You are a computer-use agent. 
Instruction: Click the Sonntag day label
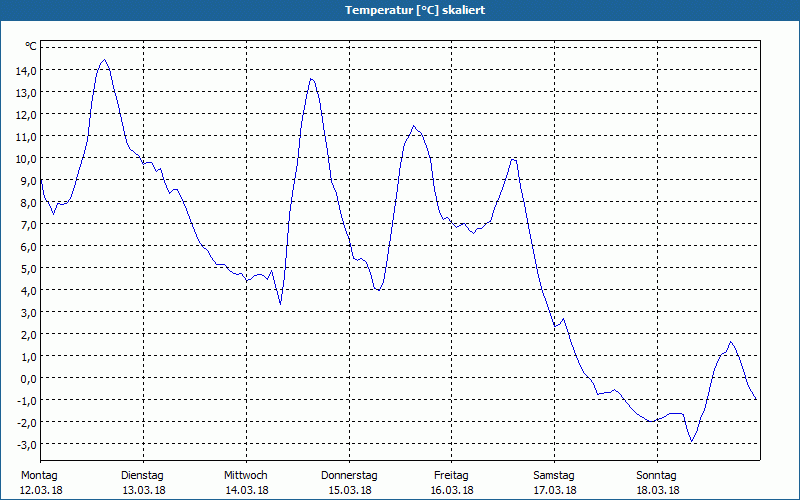pyautogui.click(x=656, y=476)
